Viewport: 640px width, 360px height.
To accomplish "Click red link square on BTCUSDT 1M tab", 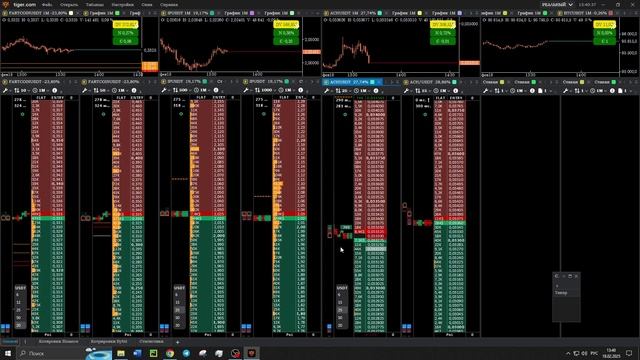I will (611, 13).
